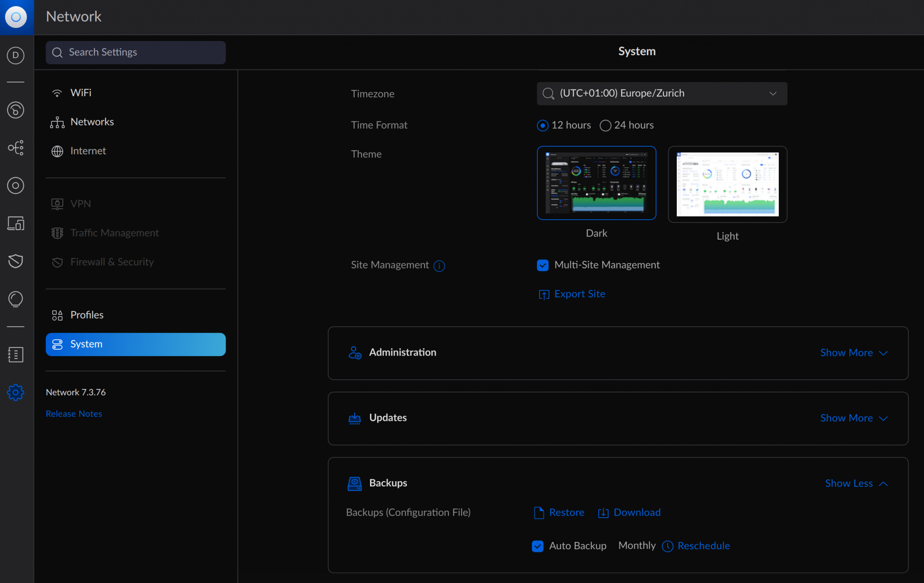Image resolution: width=924 pixels, height=583 pixels.
Task: Select the Light theme thumbnail
Action: 727,185
